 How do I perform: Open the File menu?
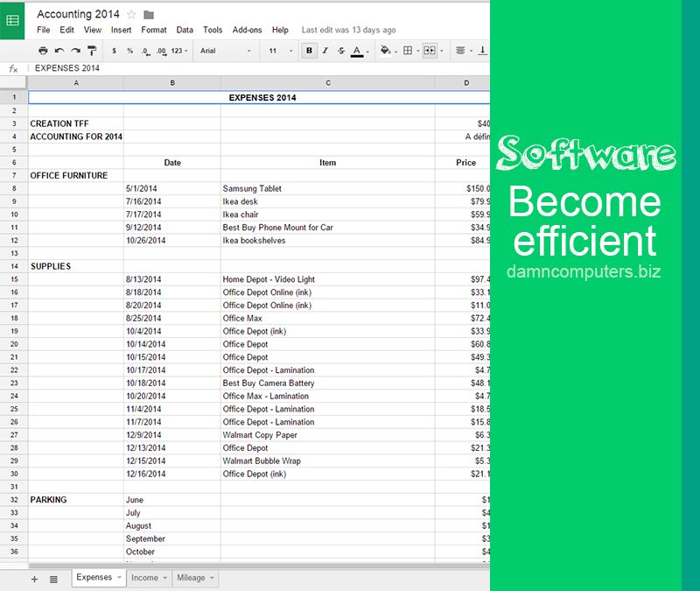(x=43, y=30)
